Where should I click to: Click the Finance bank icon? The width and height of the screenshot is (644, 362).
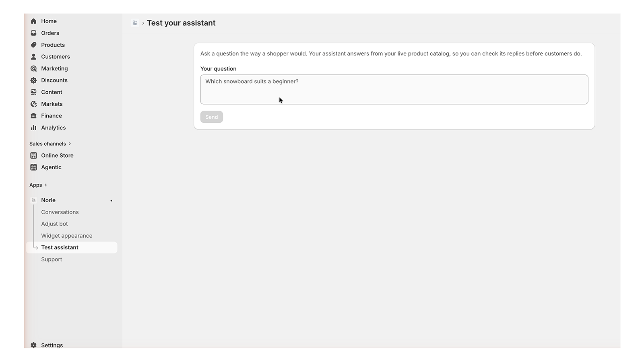point(33,116)
